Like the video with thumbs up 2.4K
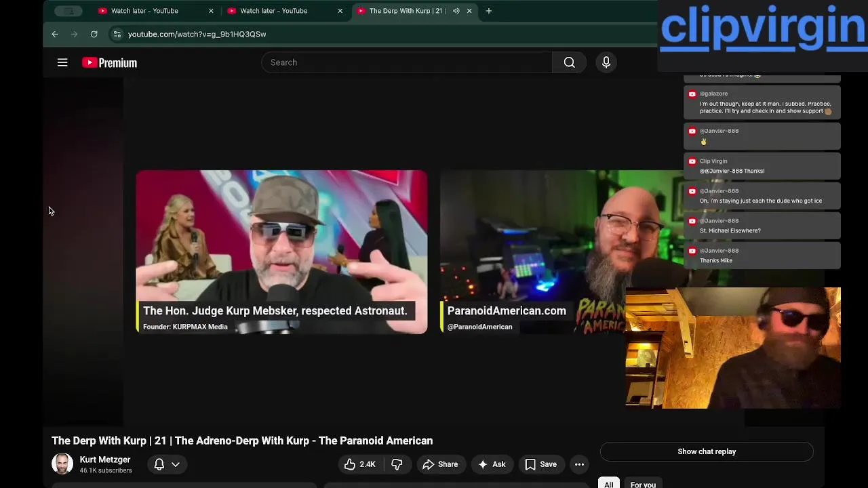The width and height of the screenshot is (868, 488). [359, 464]
